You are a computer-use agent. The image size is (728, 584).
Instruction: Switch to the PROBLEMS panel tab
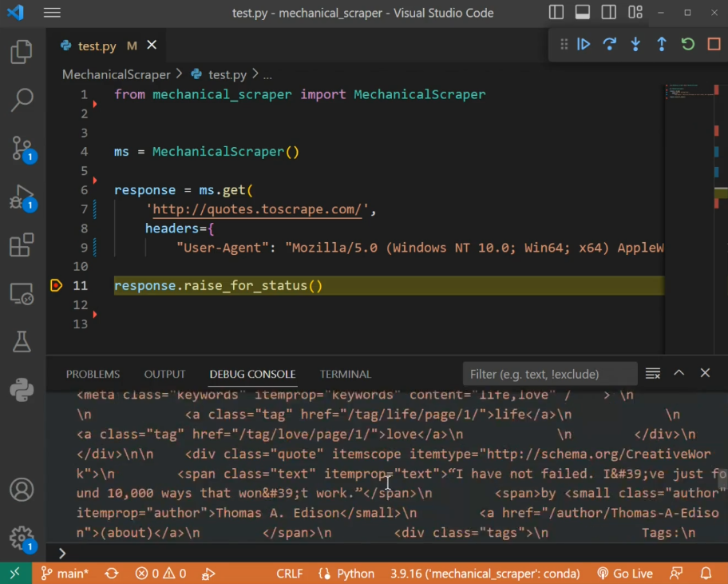[x=93, y=374]
